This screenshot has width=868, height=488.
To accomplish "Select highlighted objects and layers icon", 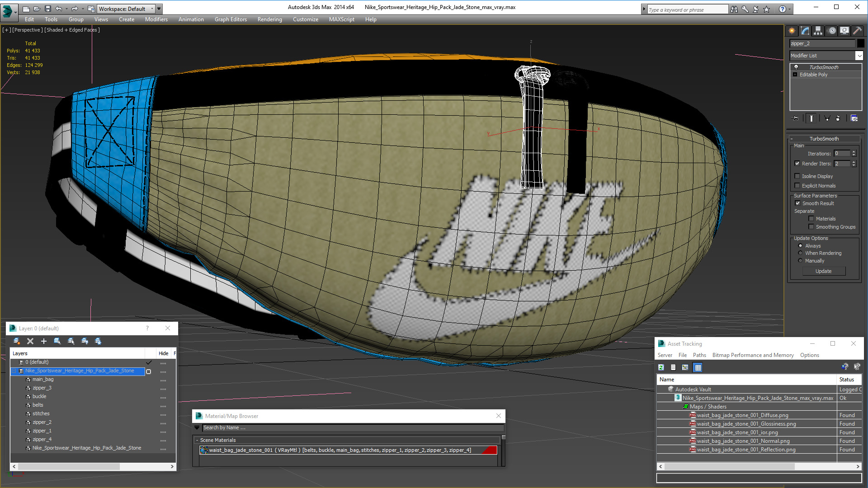I will click(x=57, y=341).
